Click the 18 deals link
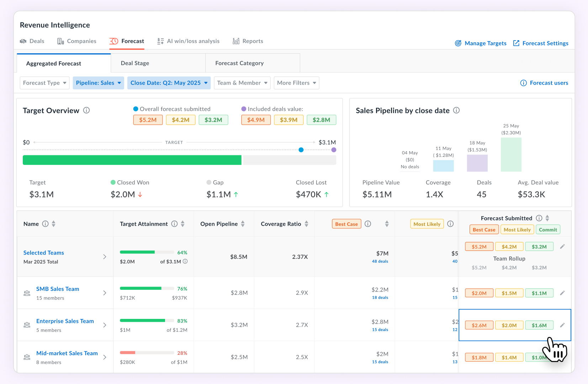 coord(380,298)
